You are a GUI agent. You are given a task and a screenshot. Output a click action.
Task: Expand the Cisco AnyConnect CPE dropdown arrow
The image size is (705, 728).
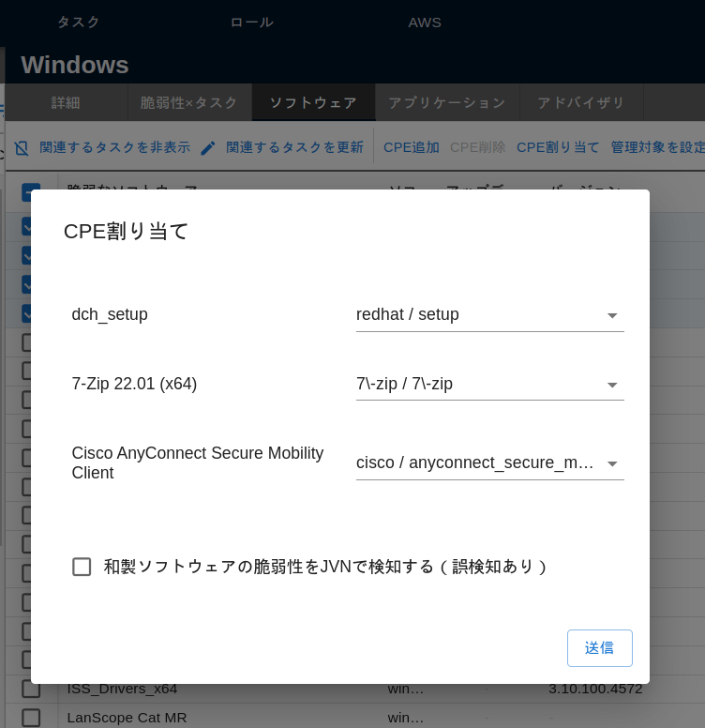pyautogui.click(x=611, y=463)
